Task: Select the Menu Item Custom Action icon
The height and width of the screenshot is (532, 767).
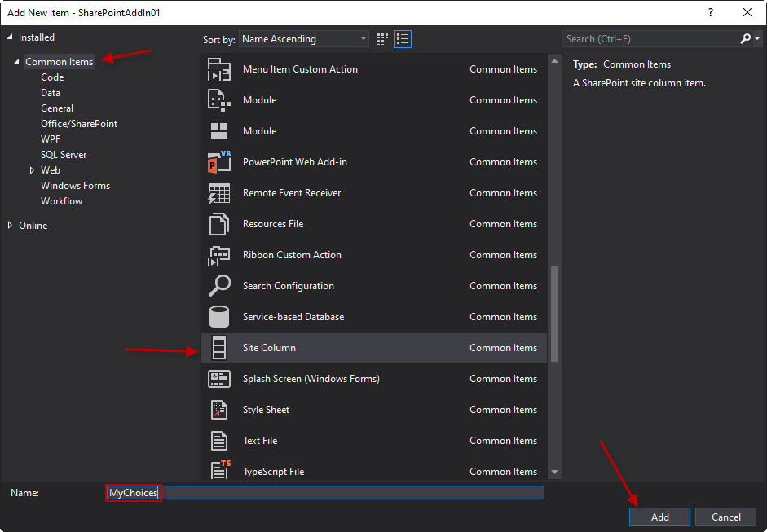Action: (x=219, y=69)
